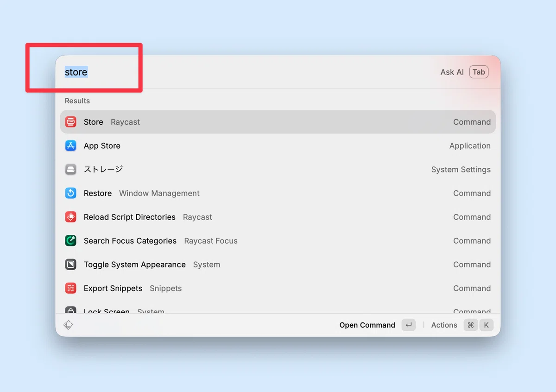
Task: Click the Reload Script Directories icon
Action: pyautogui.click(x=70, y=217)
